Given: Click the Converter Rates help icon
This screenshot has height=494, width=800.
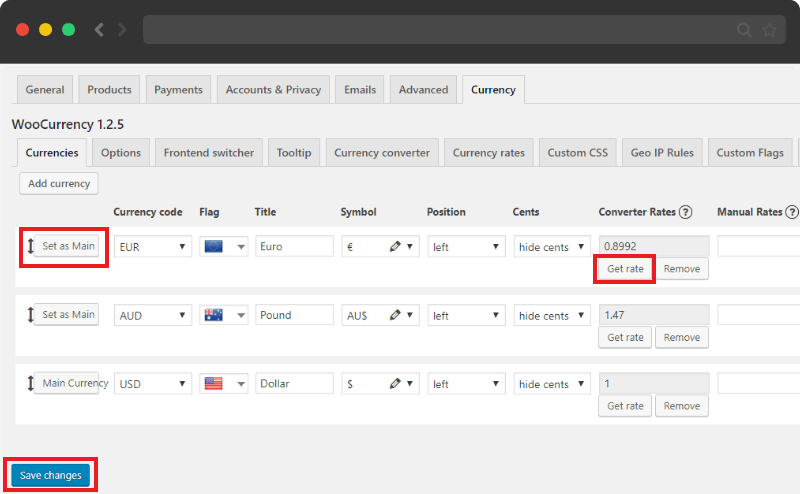Looking at the screenshot, I should [686, 212].
